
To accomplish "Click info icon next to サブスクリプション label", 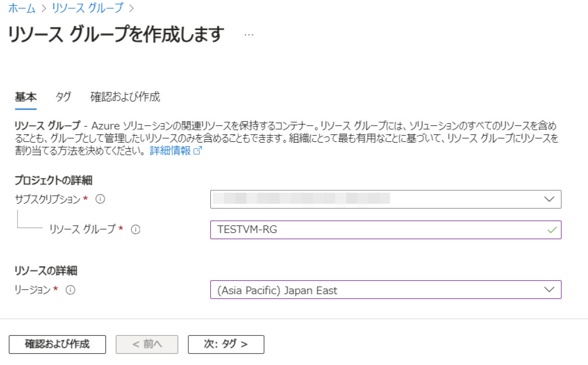I will (100, 199).
